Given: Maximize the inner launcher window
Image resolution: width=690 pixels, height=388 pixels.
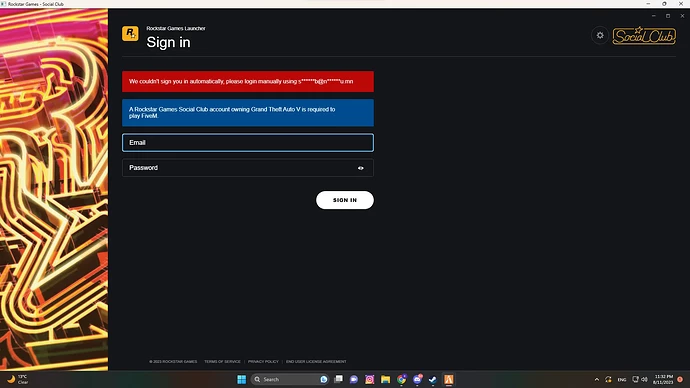Looking at the screenshot, I should pyautogui.click(x=668, y=16).
